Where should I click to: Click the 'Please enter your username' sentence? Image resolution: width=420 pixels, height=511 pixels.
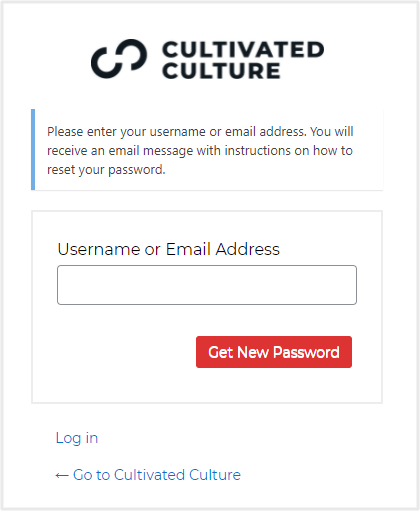pos(177,132)
